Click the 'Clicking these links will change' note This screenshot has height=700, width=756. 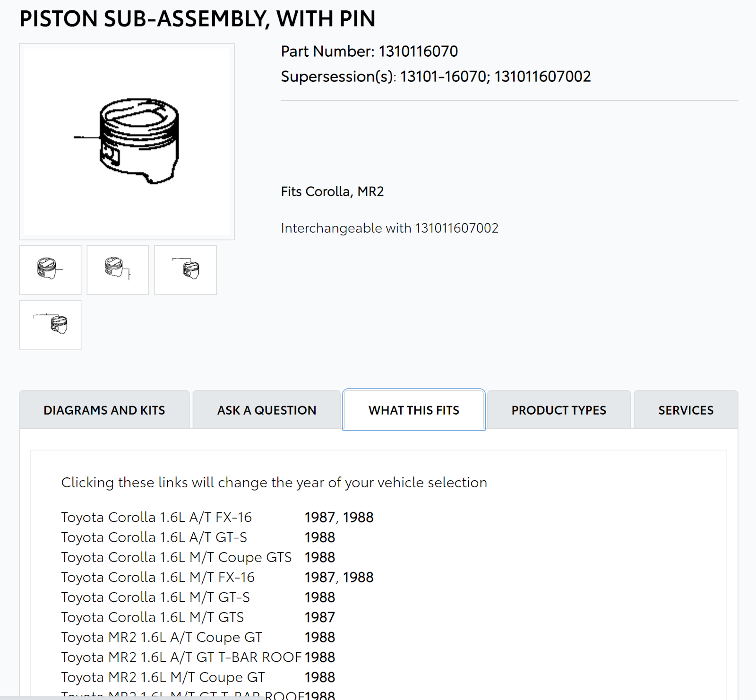[274, 483]
